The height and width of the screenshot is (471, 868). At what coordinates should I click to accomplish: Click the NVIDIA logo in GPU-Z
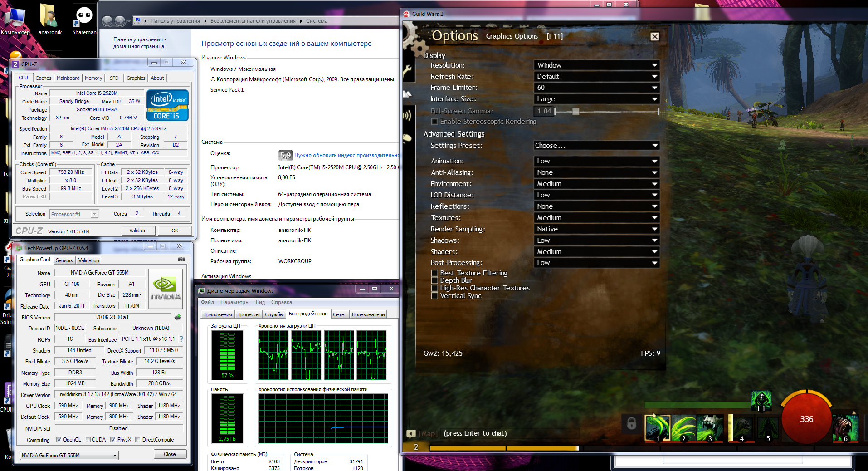(166, 289)
